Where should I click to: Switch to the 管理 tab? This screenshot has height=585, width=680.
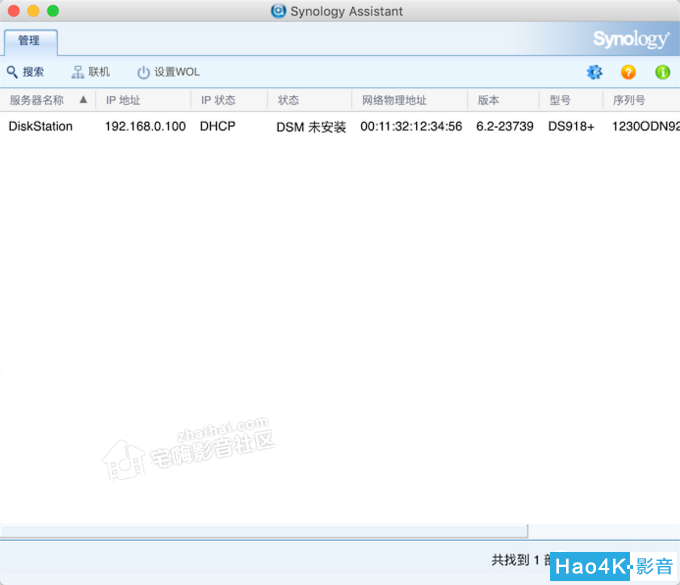[x=29, y=41]
